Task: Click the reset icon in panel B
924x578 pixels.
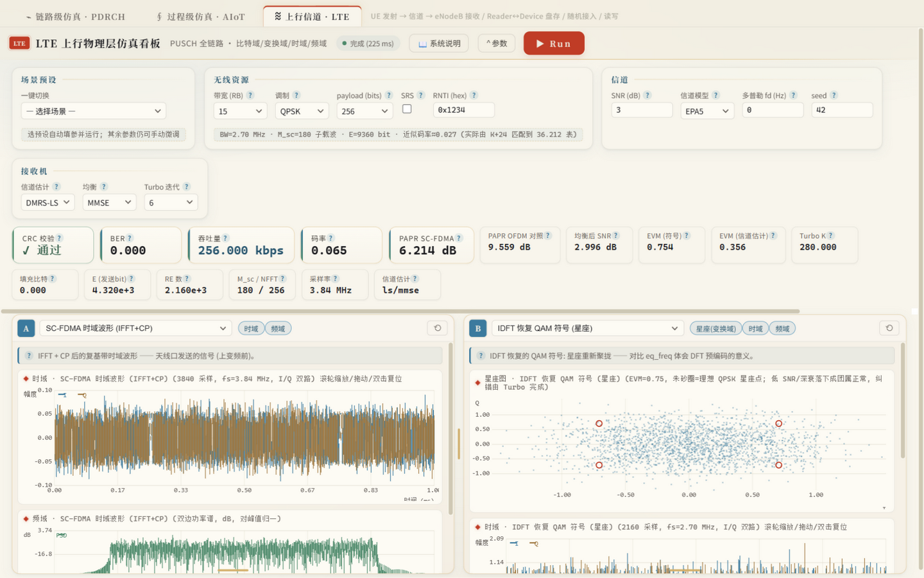Action: click(x=889, y=328)
